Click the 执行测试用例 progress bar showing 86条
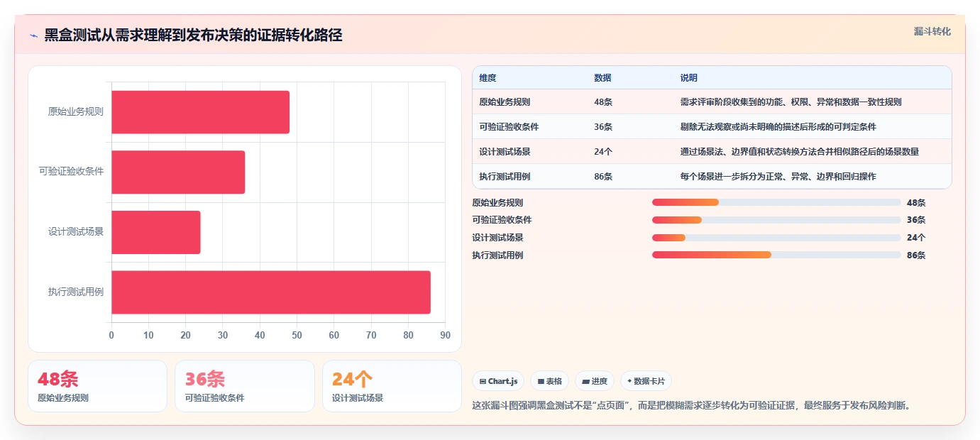The image size is (980, 440). 776,255
